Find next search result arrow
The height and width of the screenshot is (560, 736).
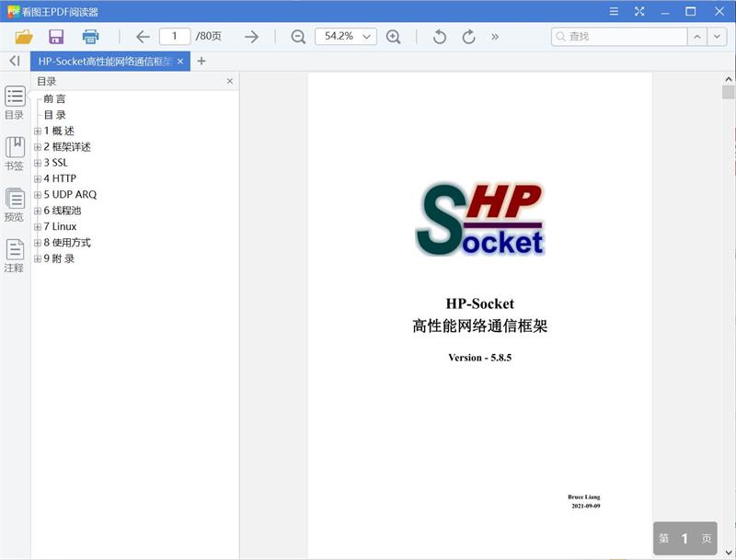717,37
